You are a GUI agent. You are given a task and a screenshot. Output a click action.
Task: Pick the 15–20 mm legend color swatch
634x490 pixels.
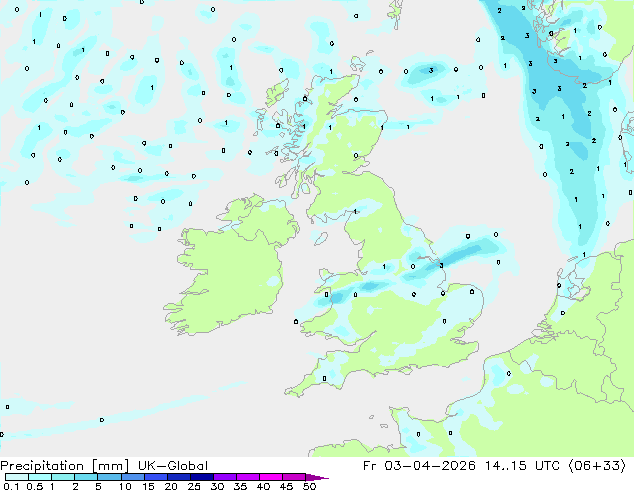click(x=155, y=477)
